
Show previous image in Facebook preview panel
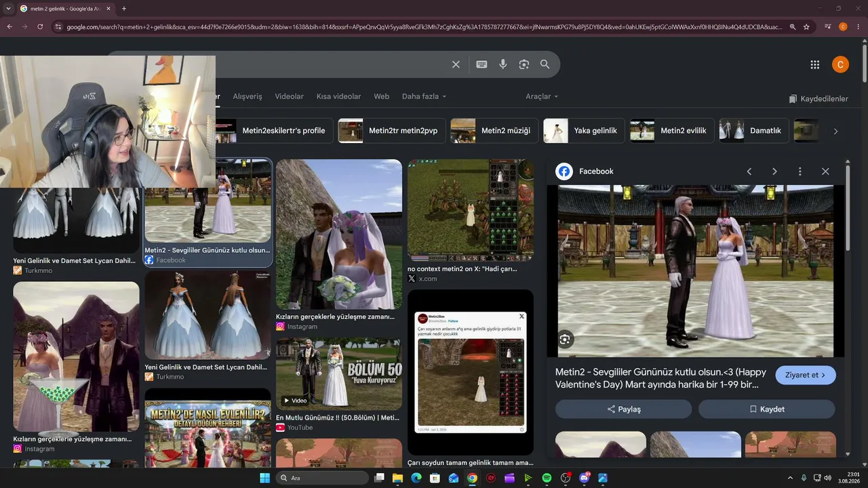click(x=749, y=171)
